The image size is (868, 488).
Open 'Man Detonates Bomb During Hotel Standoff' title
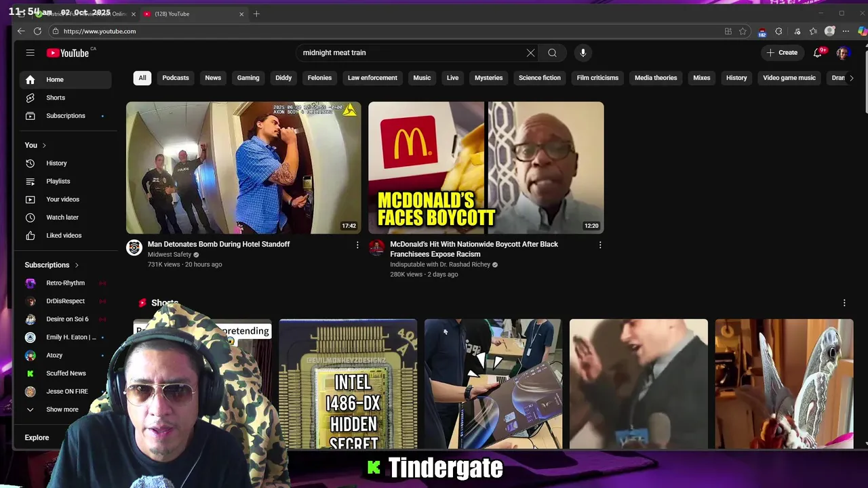point(218,244)
